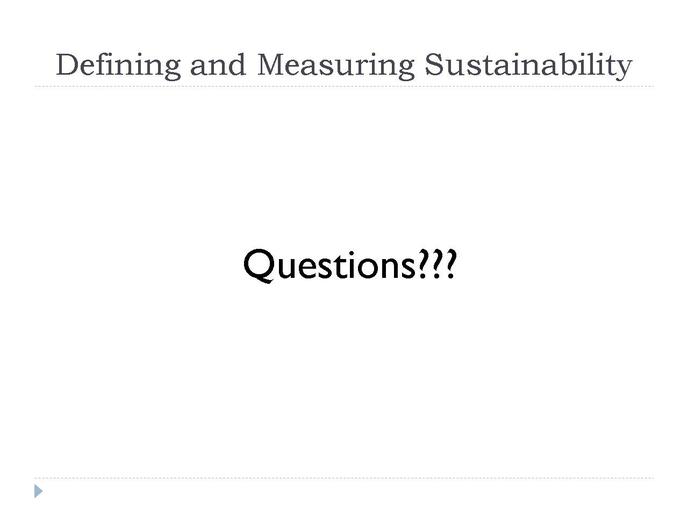Click the capital 'D' starting the title
This screenshot has width=688, height=516.
coord(68,65)
